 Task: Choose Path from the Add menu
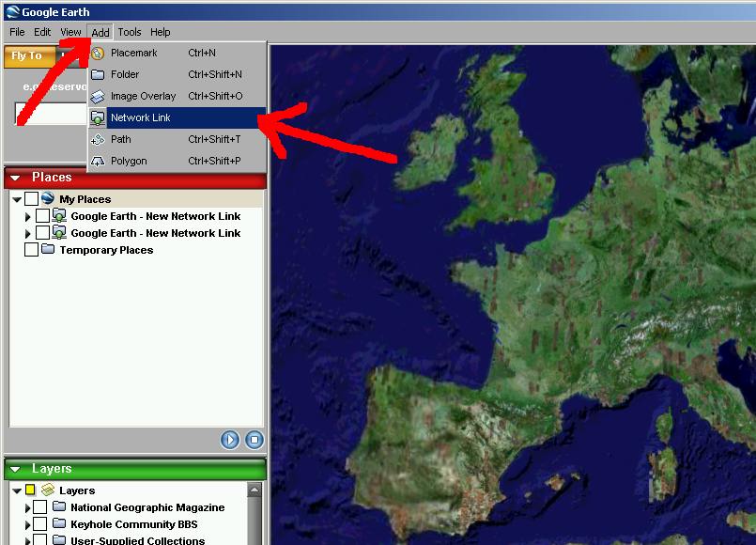point(177,139)
